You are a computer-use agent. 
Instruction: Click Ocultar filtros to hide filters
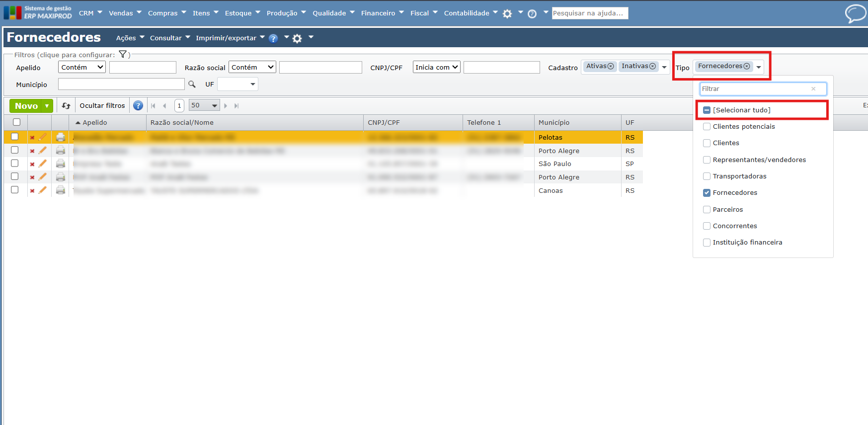[102, 106]
